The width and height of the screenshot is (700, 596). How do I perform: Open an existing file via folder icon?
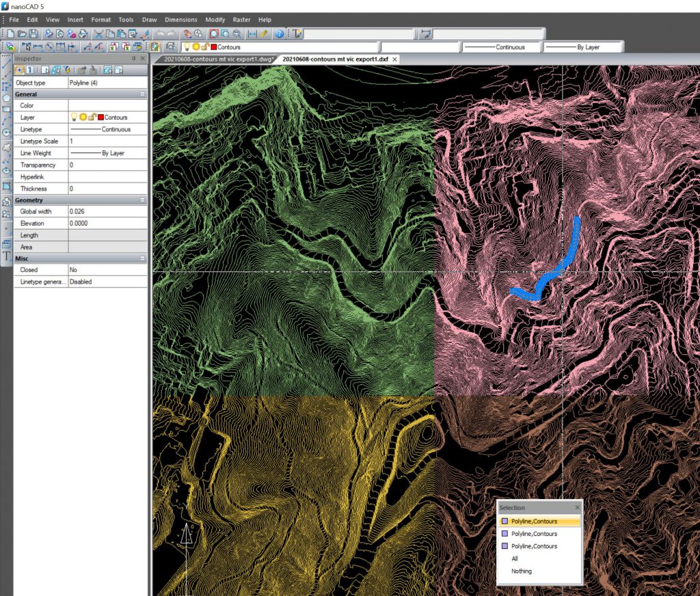(x=23, y=33)
